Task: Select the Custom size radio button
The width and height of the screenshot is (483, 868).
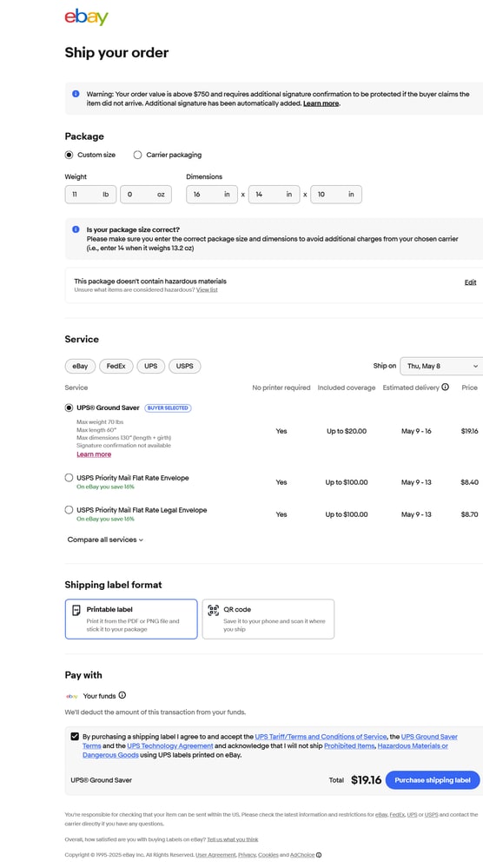Action: coord(69,155)
